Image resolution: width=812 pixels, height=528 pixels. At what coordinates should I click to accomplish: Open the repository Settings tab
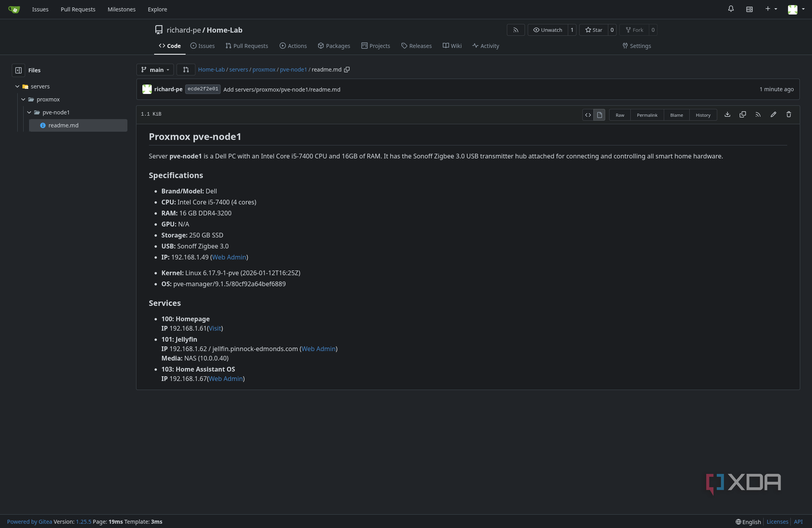click(637, 46)
